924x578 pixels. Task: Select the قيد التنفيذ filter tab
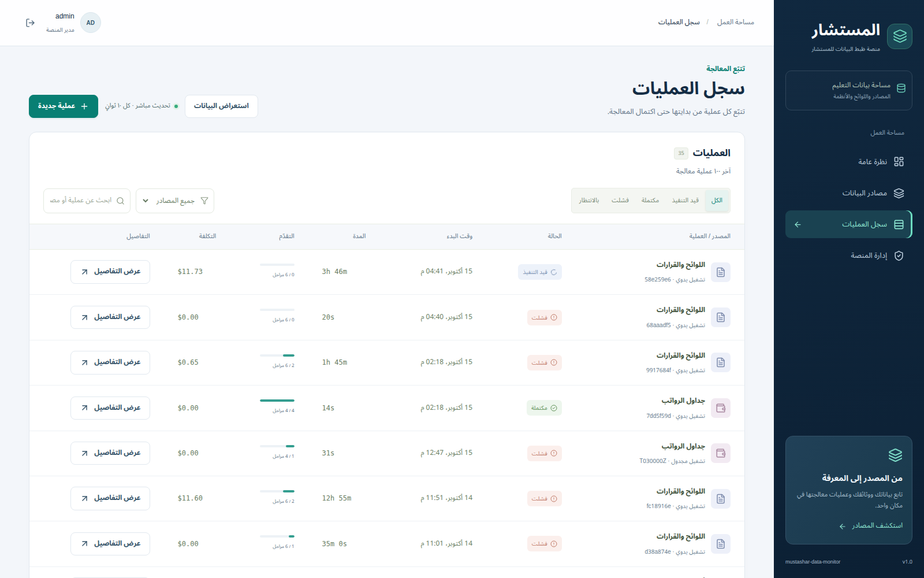click(685, 201)
